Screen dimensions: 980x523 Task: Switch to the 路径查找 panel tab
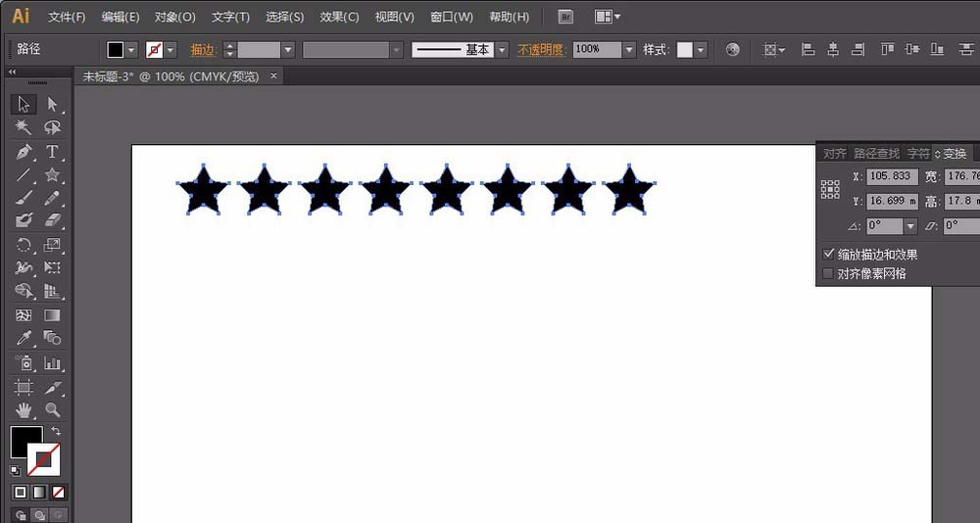[876, 153]
